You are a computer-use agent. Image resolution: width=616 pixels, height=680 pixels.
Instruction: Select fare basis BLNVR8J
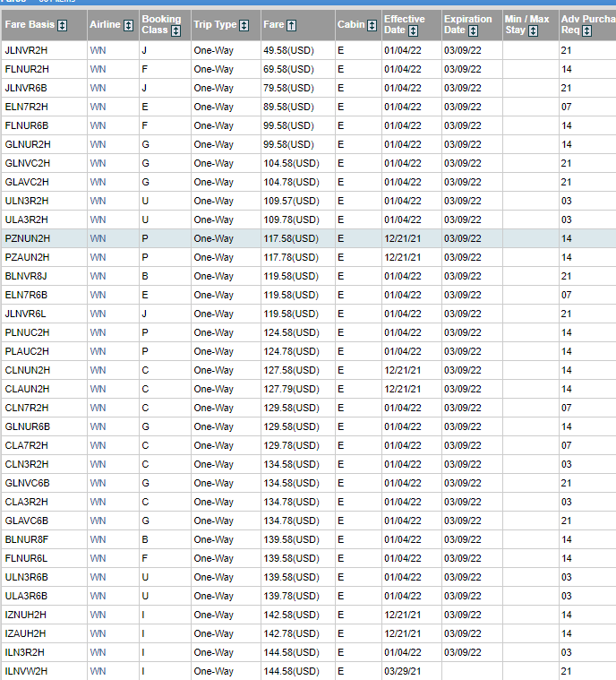coord(27,276)
